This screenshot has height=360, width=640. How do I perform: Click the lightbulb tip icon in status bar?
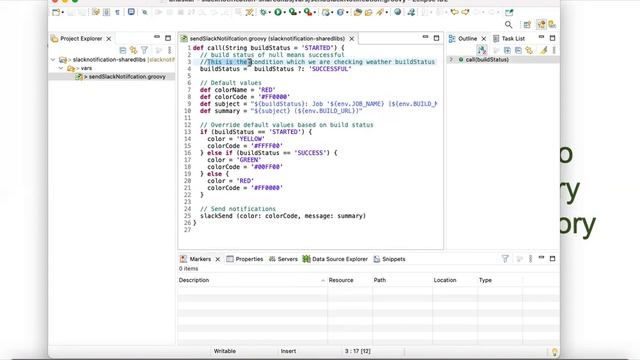point(554,351)
